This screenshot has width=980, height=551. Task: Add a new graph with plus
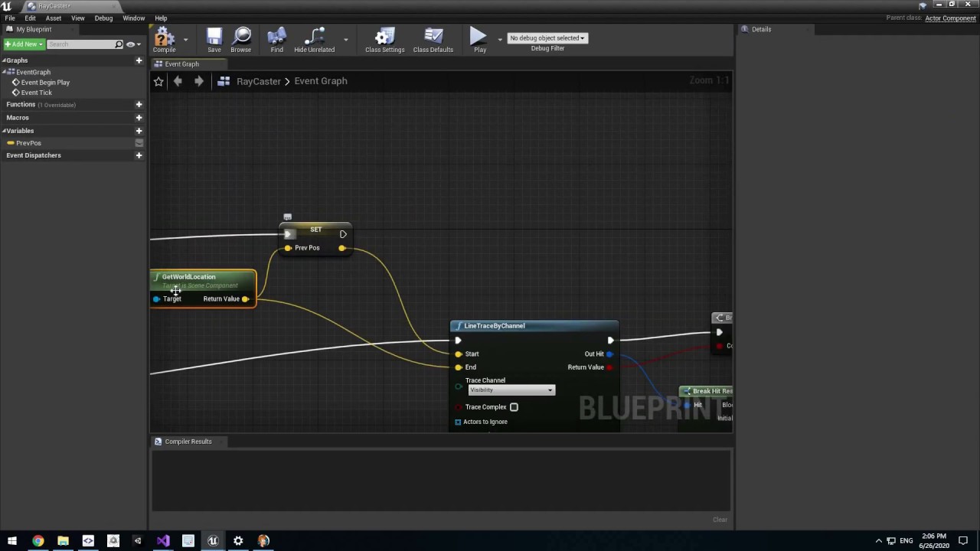pyautogui.click(x=139, y=60)
